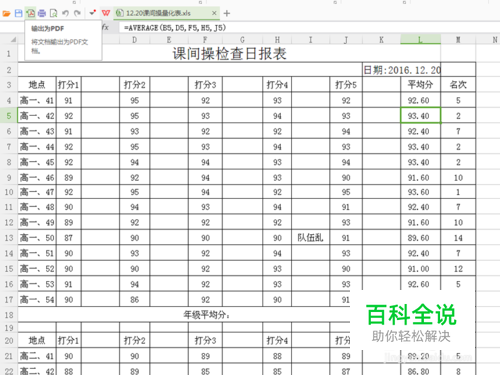Switch to the 12.20 .xls document tab
Screen dimensions: 500x375
point(158,13)
